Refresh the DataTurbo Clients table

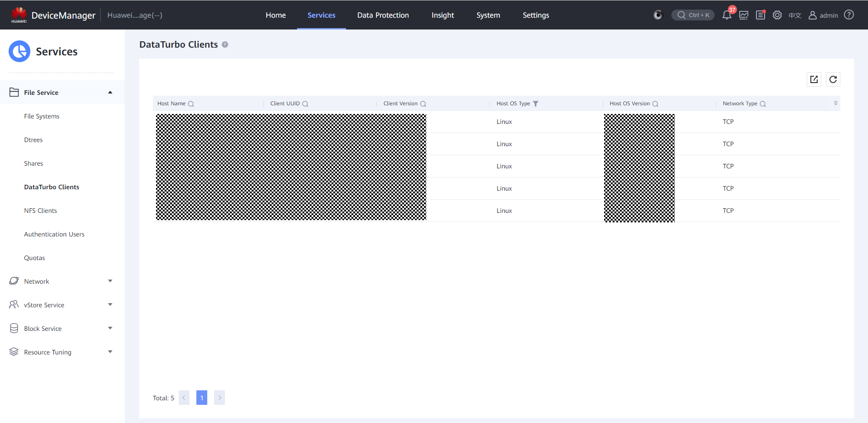click(x=833, y=79)
